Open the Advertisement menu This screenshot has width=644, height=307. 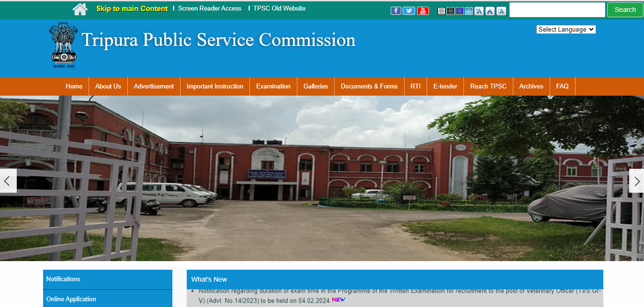tap(154, 87)
